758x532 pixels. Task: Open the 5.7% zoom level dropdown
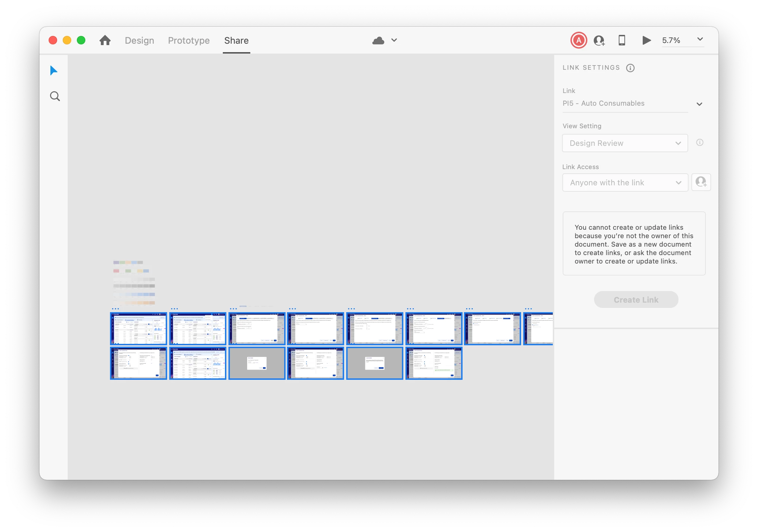click(700, 39)
